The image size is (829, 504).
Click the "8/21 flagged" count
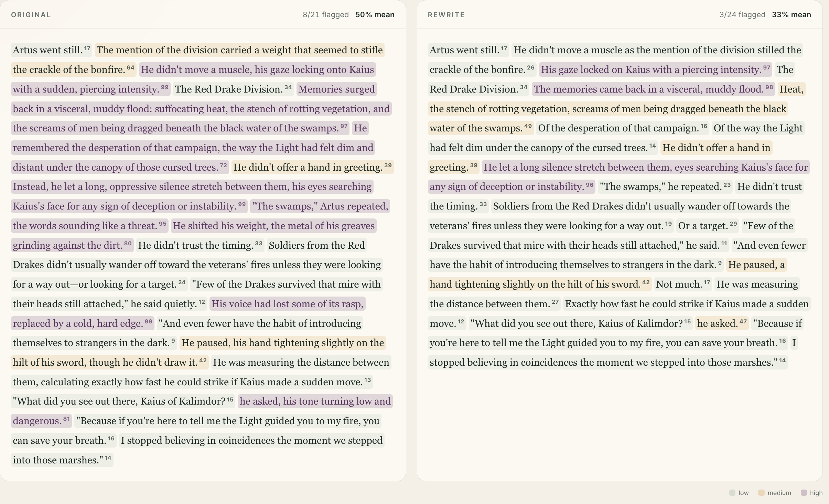coord(326,15)
